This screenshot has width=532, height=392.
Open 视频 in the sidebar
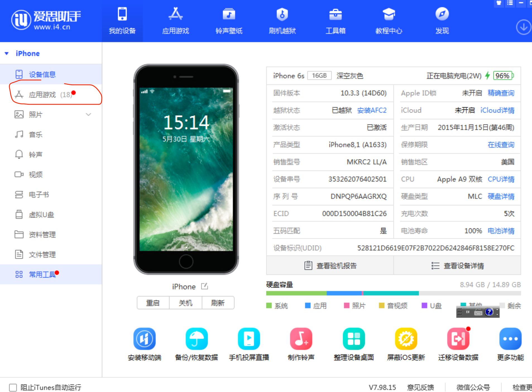pyautogui.click(x=51, y=175)
